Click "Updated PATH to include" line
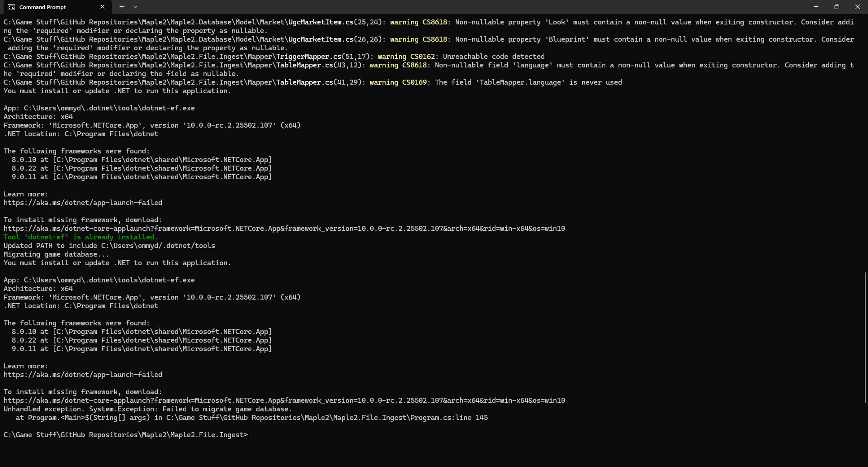Image resolution: width=868 pixels, height=467 pixels. point(109,246)
